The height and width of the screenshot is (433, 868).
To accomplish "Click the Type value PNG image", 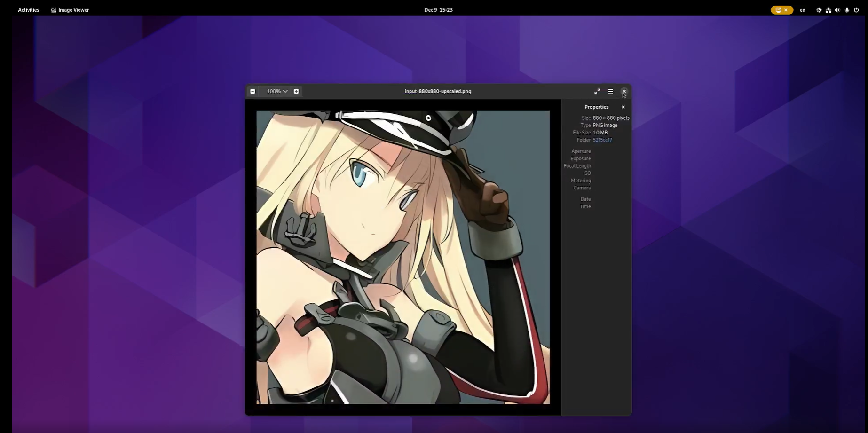I will (605, 126).
